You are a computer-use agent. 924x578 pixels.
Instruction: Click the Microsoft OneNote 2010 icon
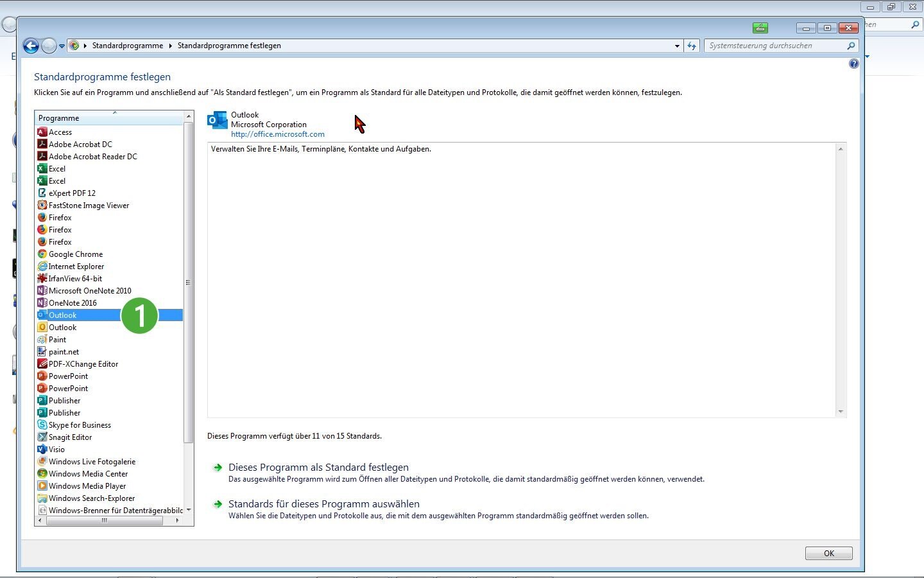coord(42,291)
